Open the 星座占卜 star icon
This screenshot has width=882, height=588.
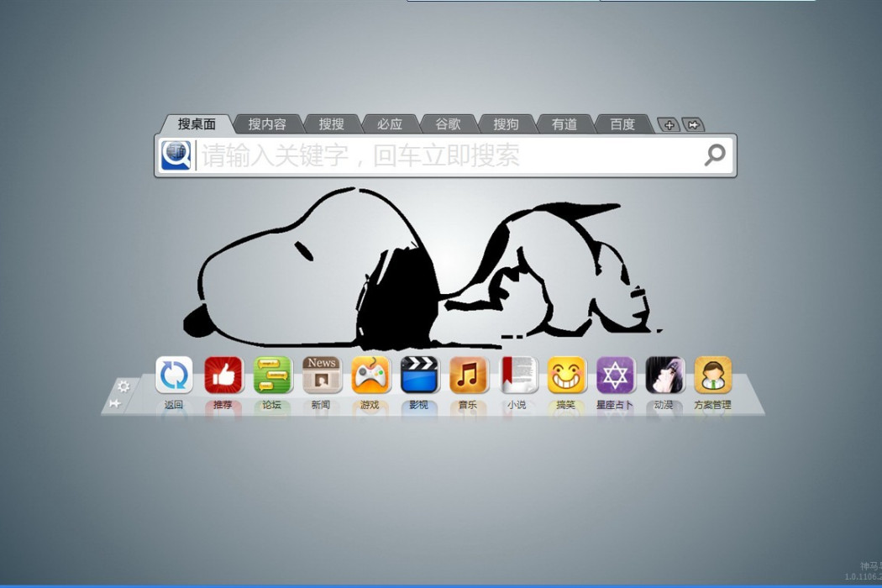616,375
